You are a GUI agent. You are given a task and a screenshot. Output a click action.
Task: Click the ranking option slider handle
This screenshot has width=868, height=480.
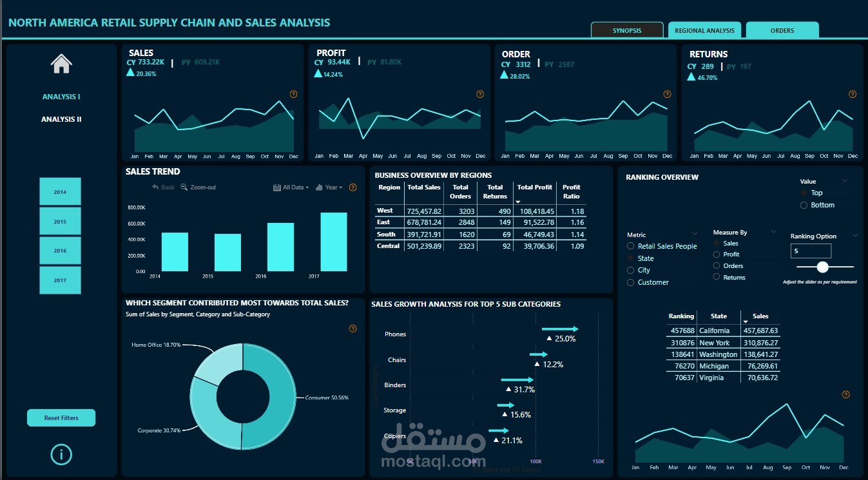click(822, 267)
